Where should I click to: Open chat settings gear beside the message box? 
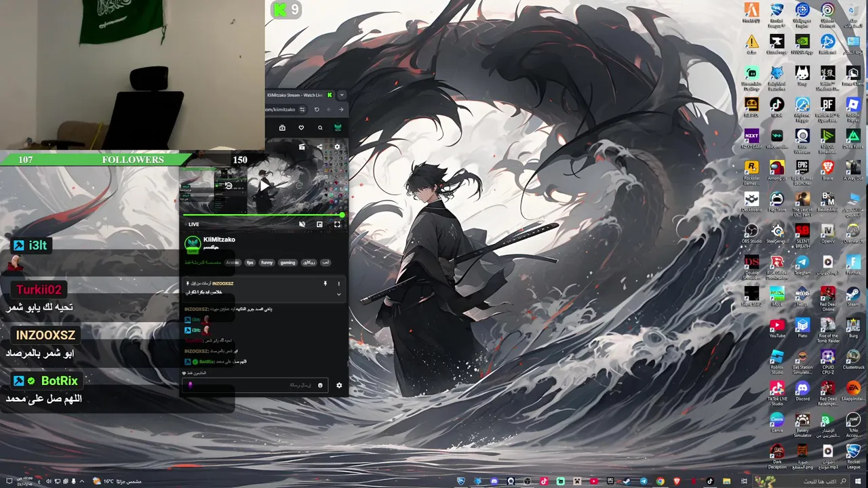click(x=339, y=385)
